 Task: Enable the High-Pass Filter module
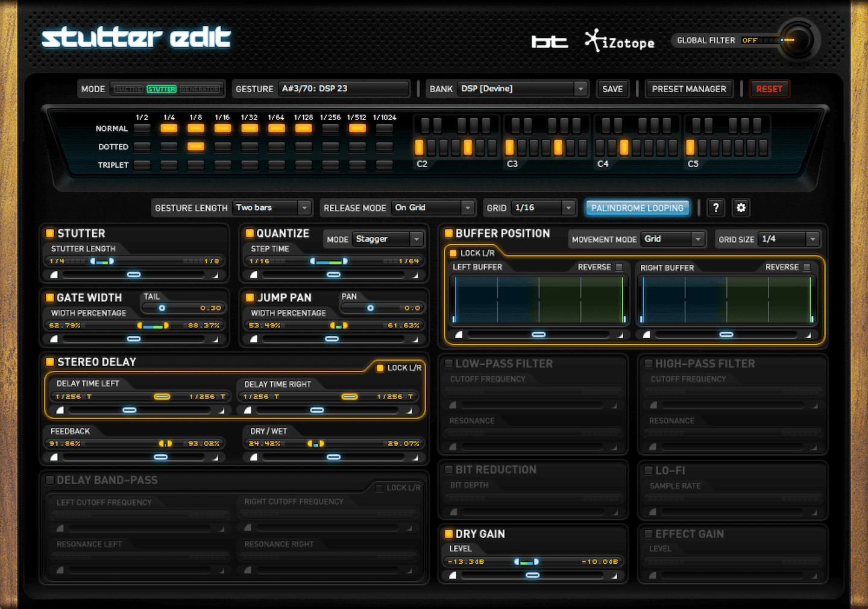coord(649,364)
